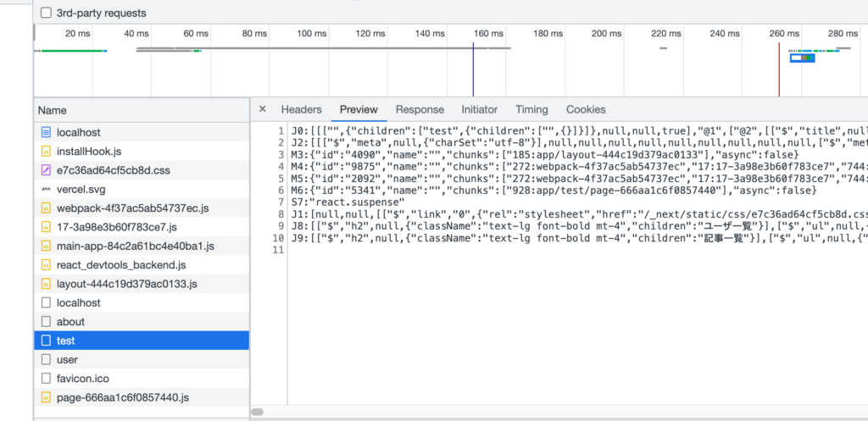Click the icon next to react_devtools_backend.js
Image resolution: width=868 pixels, height=421 pixels.
pyautogui.click(x=47, y=265)
